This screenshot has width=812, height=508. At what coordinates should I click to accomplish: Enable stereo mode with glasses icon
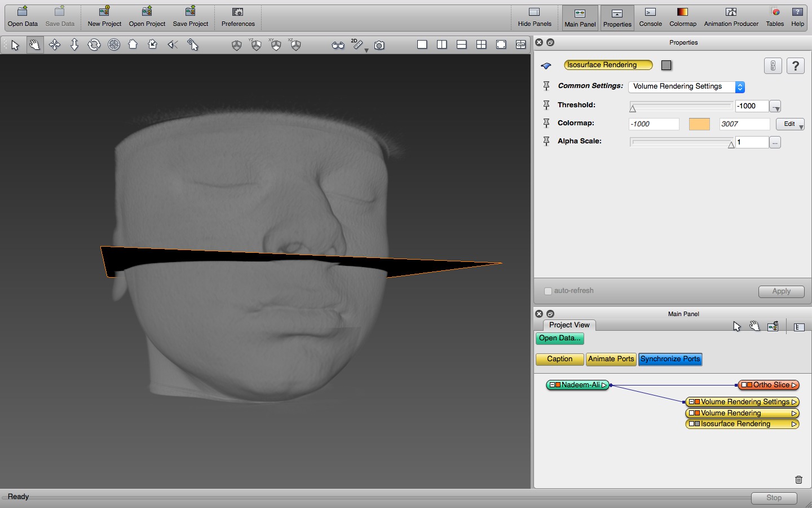338,45
